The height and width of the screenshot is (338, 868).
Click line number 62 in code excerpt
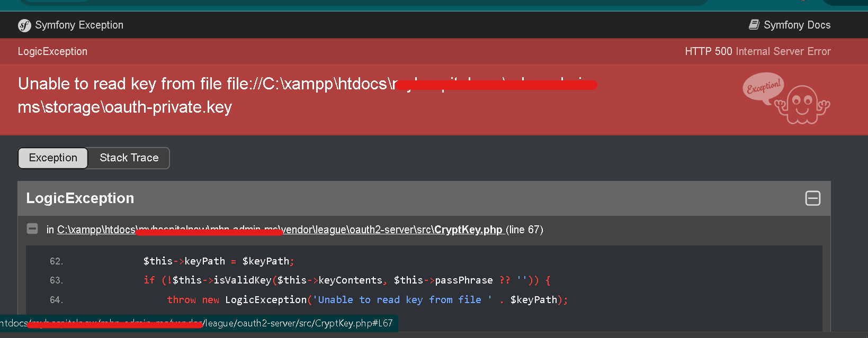tap(56, 261)
